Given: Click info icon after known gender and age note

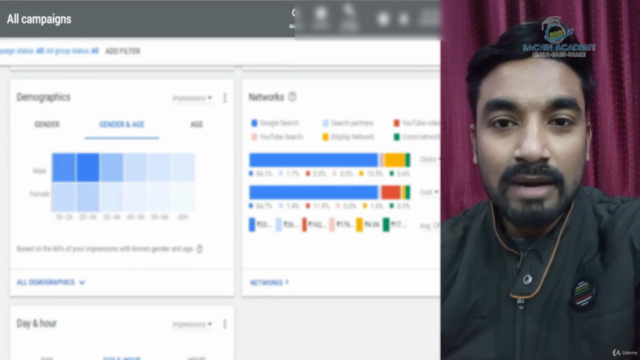Looking at the screenshot, I should pyautogui.click(x=200, y=249).
